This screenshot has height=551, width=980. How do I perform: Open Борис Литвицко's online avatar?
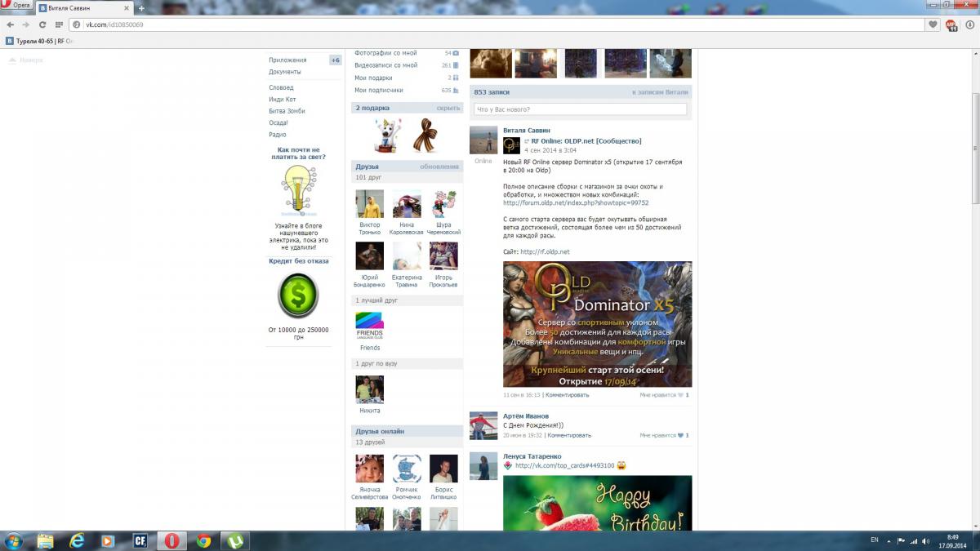(x=443, y=469)
